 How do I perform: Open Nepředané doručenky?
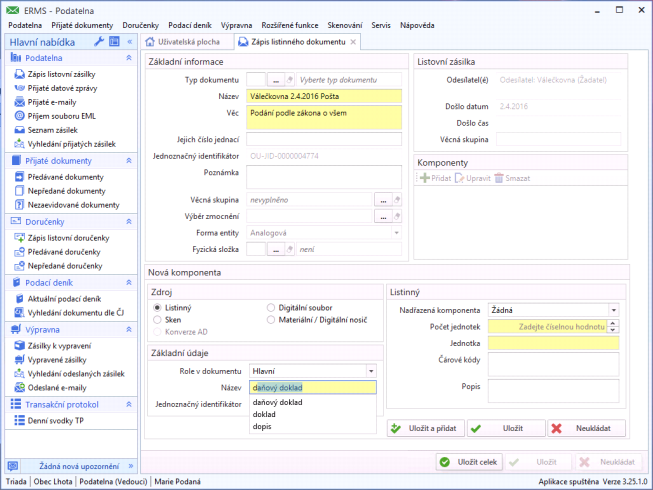[65, 266]
